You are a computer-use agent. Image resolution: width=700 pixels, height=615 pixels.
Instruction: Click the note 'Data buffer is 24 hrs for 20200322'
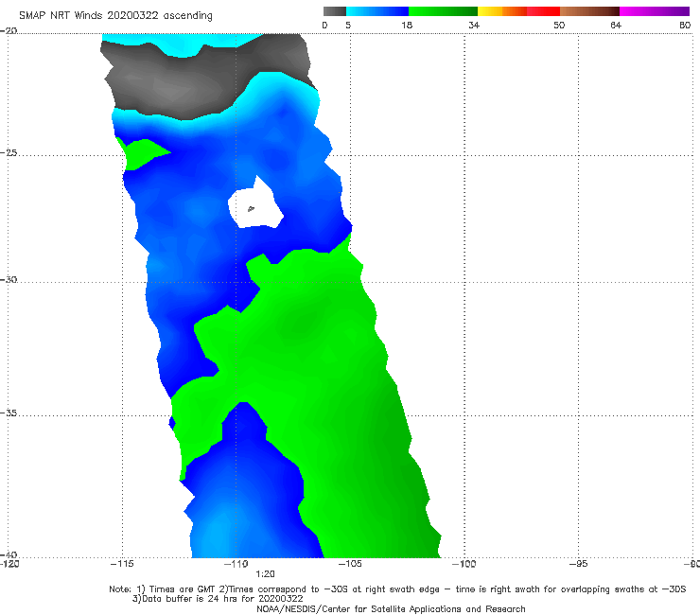coord(218,599)
